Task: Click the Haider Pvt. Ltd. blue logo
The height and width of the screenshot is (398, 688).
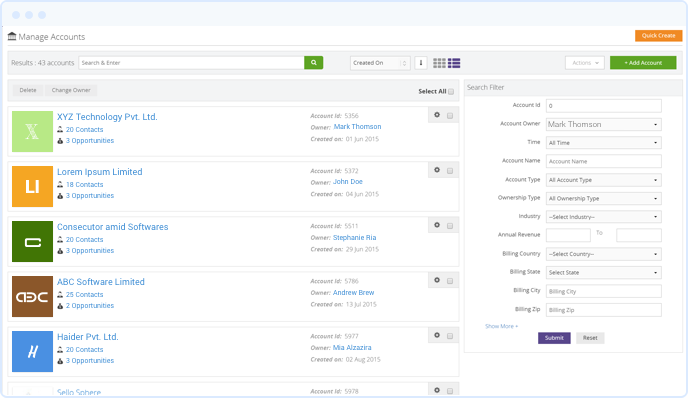Action: 32,351
